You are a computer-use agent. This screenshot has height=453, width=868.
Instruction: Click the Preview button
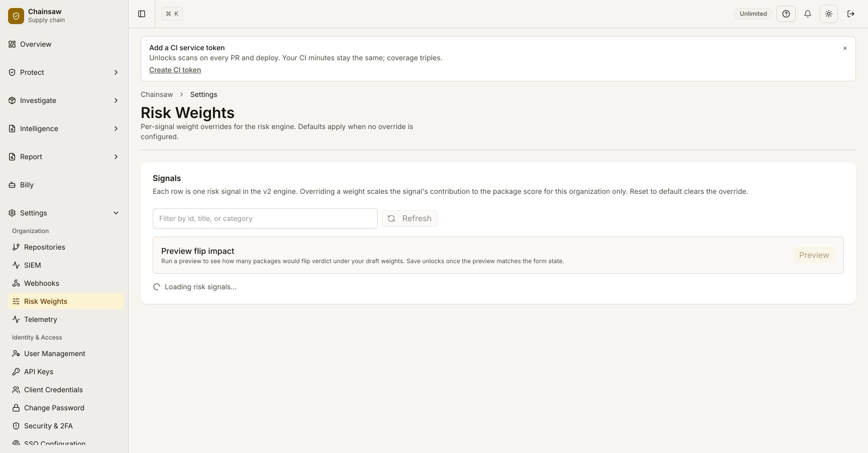click(x=814, y=255)
